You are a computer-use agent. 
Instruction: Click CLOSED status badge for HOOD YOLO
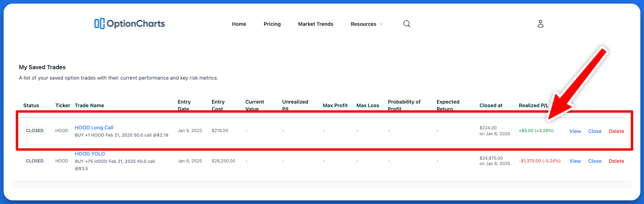coord(35,161)
